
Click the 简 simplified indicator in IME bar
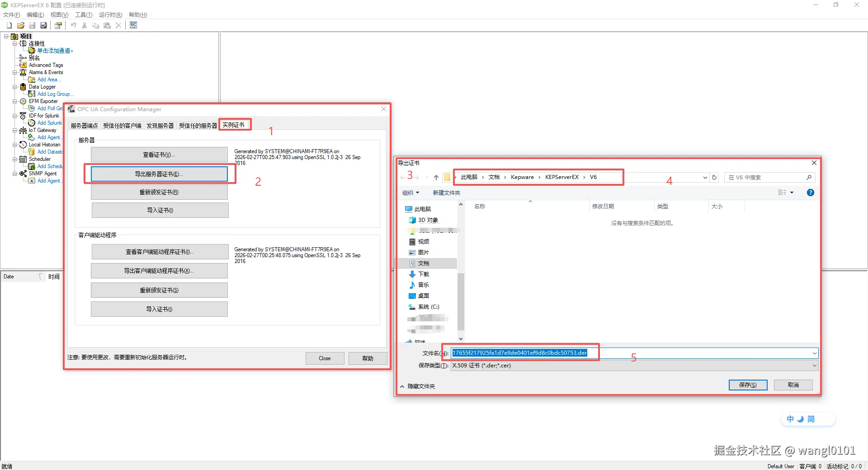pos(811,419)
